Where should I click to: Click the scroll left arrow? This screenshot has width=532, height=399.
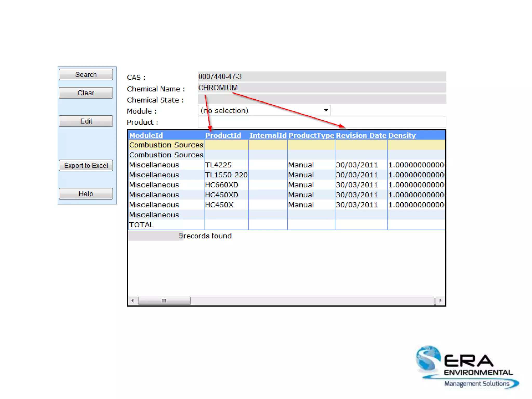click(x=133, y=301)
